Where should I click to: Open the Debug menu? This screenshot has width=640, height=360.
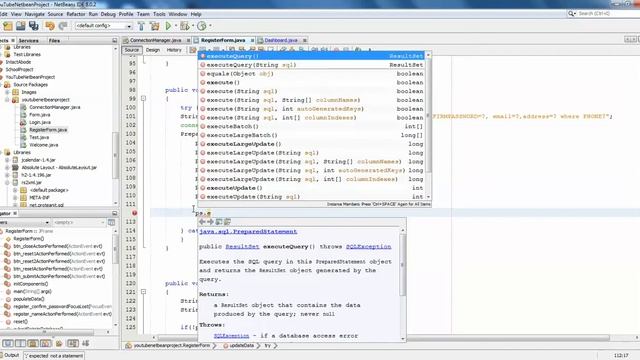pyautogui.click(x=108, y=14)
